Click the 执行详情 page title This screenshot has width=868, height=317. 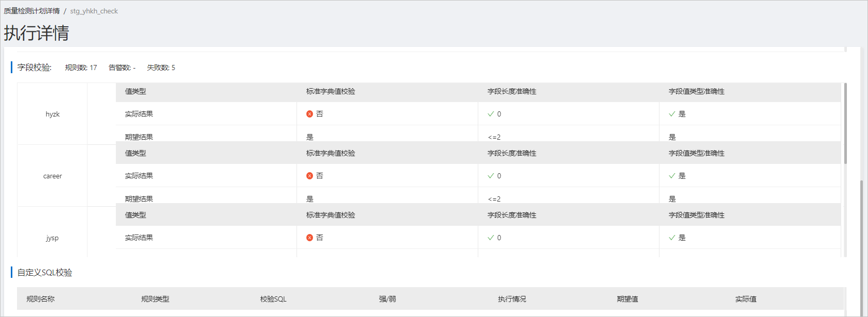37,33
